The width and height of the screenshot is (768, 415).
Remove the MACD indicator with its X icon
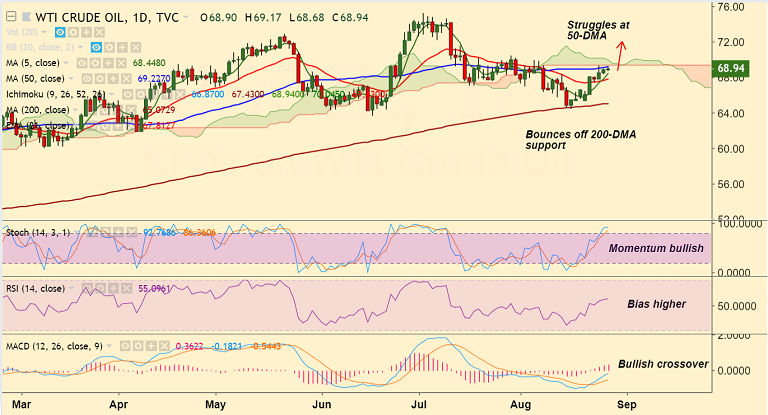point(165,346)
